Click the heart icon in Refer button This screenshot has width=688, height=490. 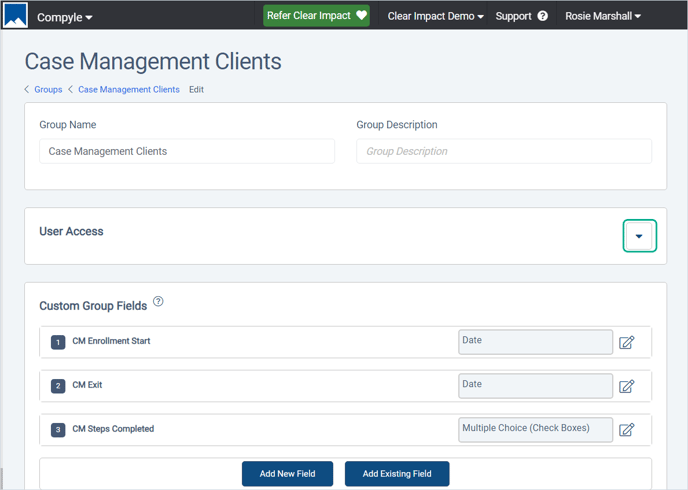tap(361, 15)
